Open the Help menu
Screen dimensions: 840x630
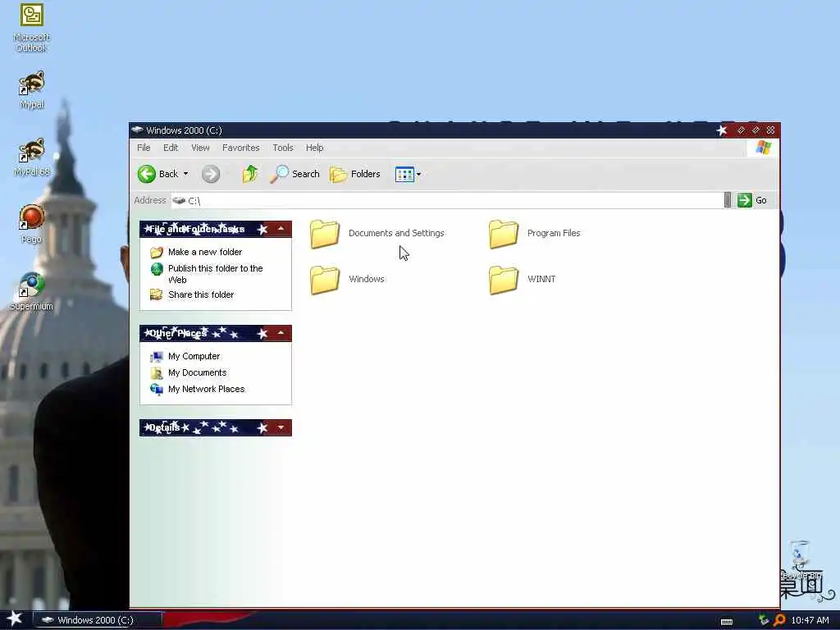314,148
